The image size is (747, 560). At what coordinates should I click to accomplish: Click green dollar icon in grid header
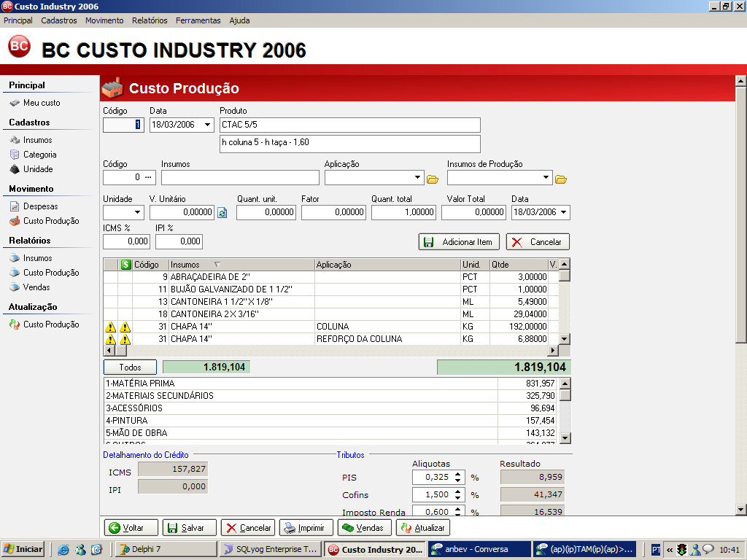tap(125, 265)
